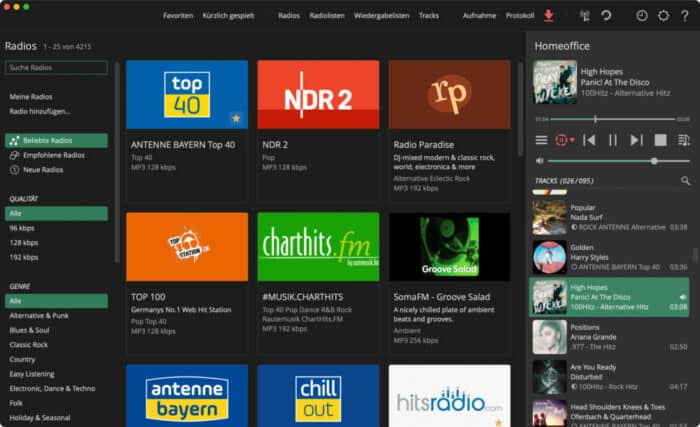Open the charthits.fm station logo
The width and height of the screenshot is (700, 427).
pos(318,247)
